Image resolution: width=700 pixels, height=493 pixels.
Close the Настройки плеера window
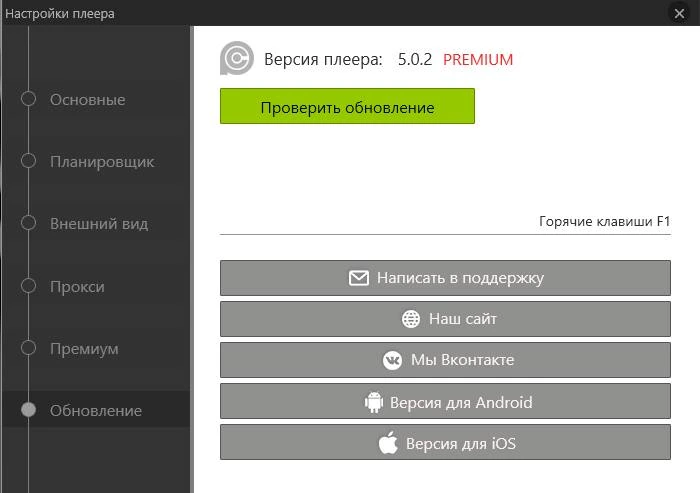[679, 13]
